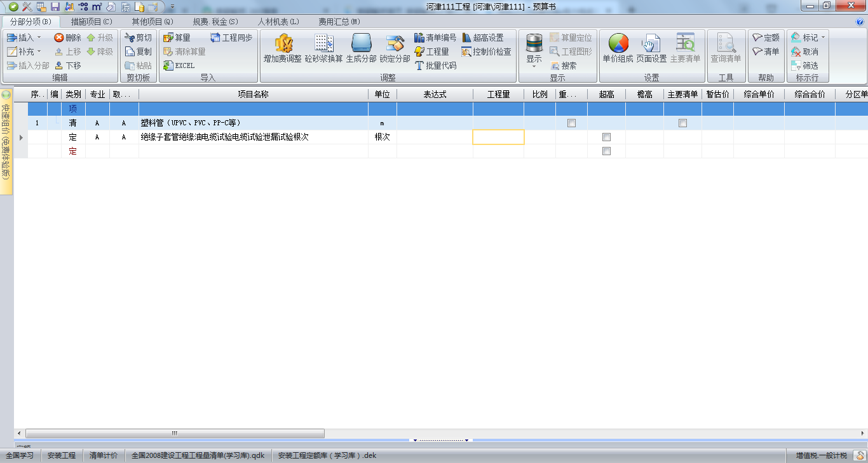Click the blue help question-mark icon

860,22
